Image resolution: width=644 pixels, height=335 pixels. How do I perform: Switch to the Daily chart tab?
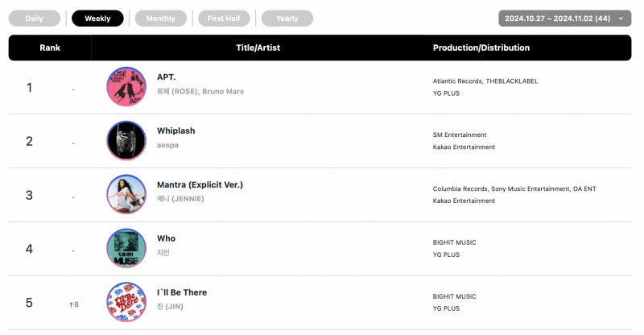[x=35, y=19]
